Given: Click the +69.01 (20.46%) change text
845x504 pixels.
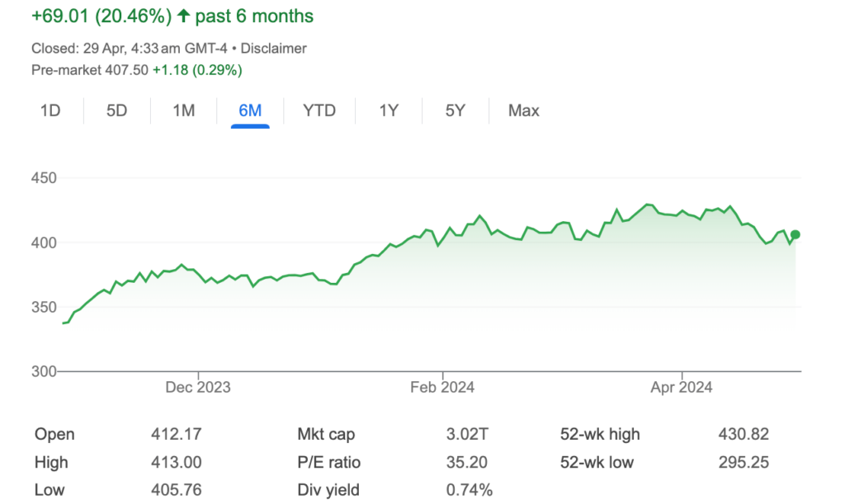Looking at the screenshot, I should click(x=101, y=16).
